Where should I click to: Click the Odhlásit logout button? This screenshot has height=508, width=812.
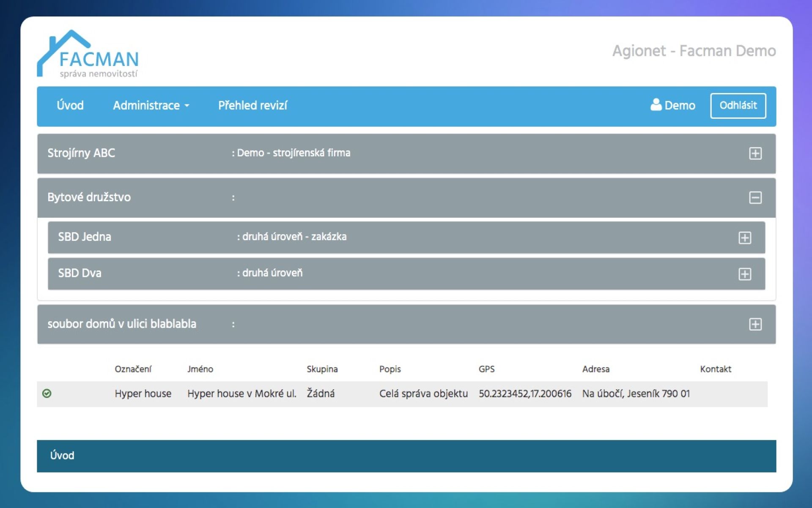coord(738,105)
